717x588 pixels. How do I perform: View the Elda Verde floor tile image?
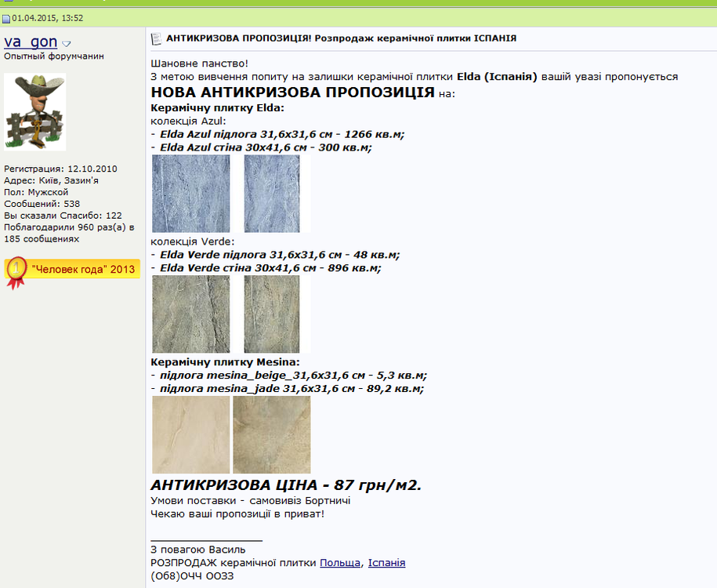click(190, 314)
